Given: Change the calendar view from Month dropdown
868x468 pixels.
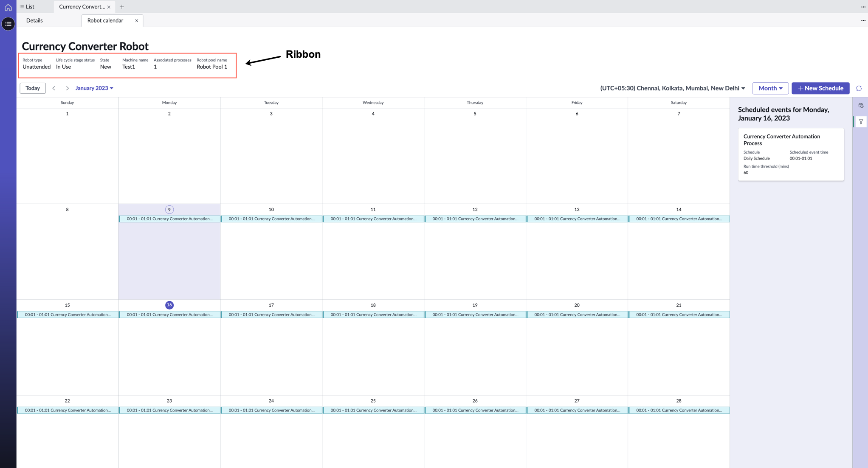Looking at the screenshot, I should click(x=770, y=88).
